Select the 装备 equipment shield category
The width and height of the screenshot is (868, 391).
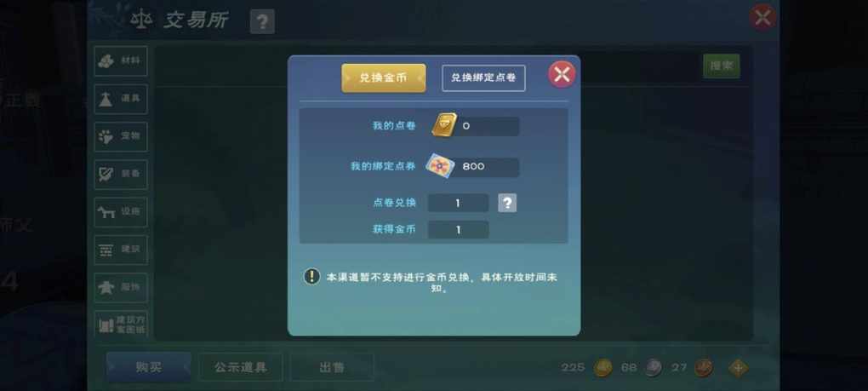[121, 175]
